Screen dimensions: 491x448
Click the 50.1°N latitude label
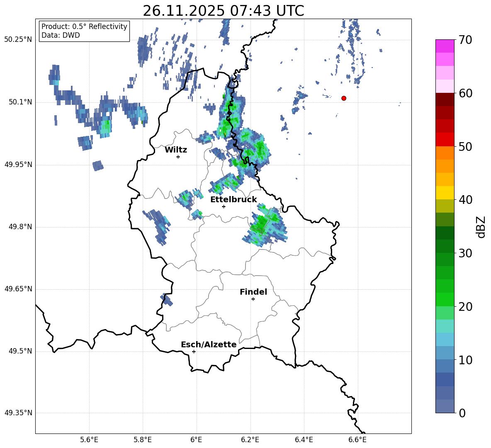(x=20, y=102)
